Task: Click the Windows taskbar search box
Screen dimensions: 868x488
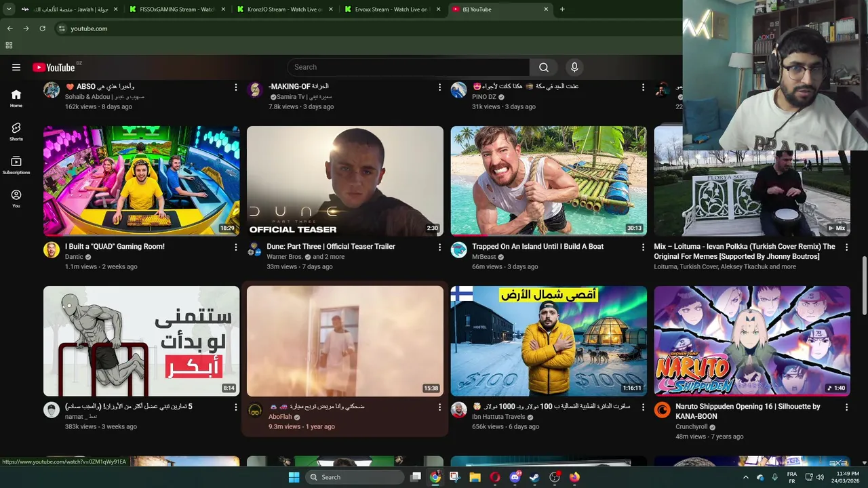Action: click(355, 477)
